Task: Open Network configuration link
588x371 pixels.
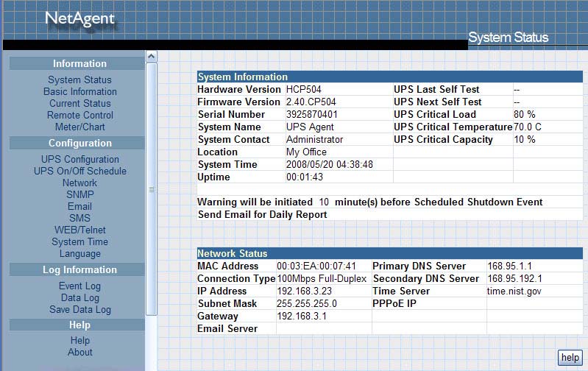Action: click(x=80, y=183)
